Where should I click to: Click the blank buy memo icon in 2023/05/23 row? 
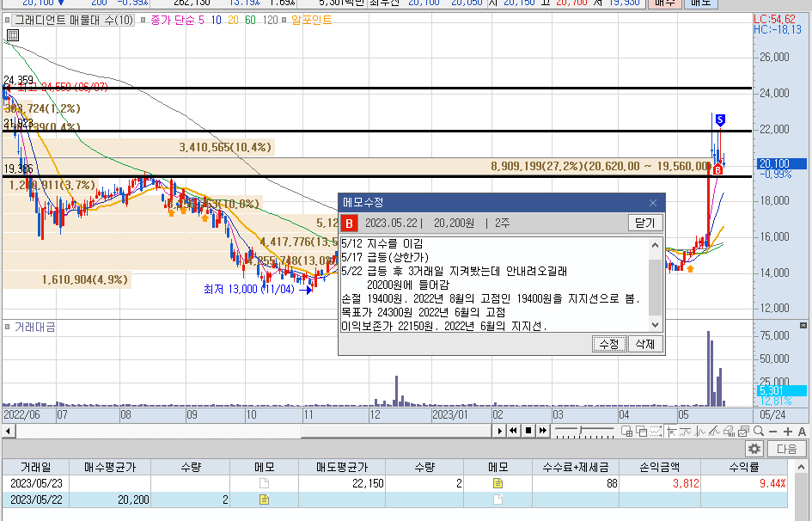pos(264,484)
